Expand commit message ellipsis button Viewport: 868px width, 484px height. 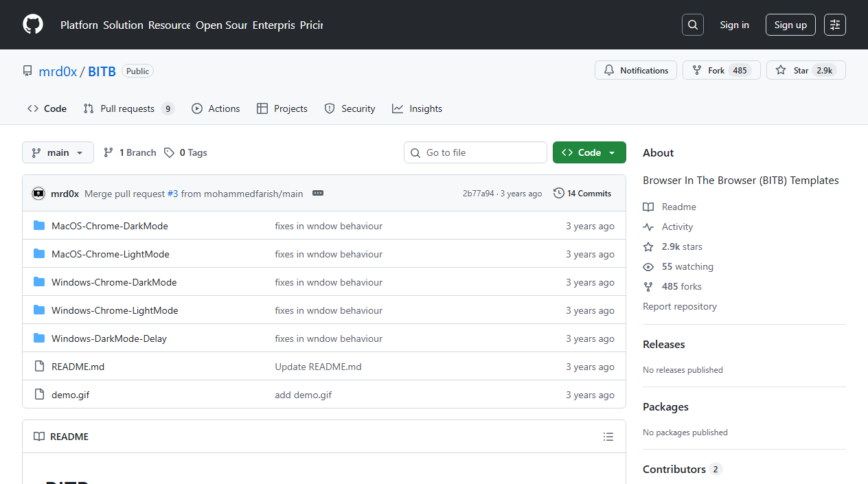click(317, 194)
